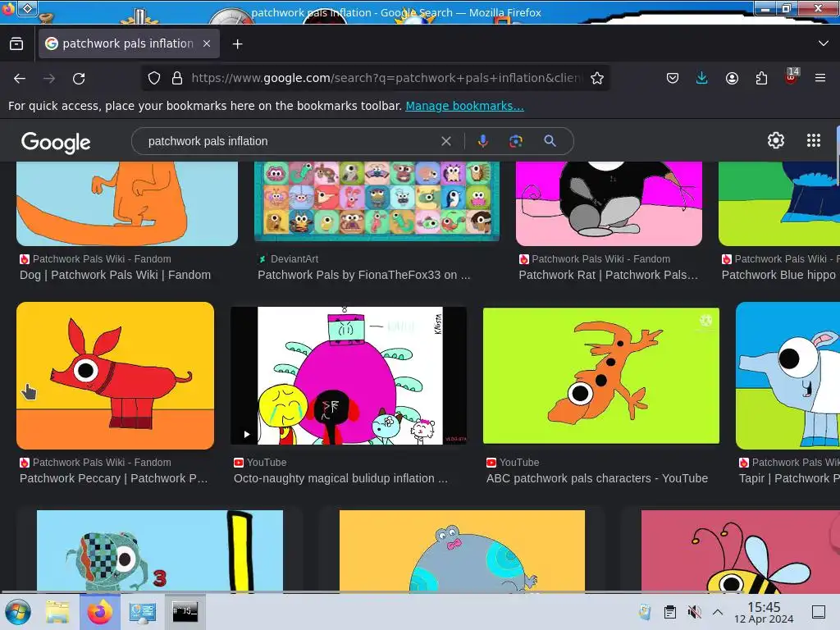The width and height of the screenshot is (840, 630).
Task: Open Patchwork Rat result title
Action: coord(608,275)
